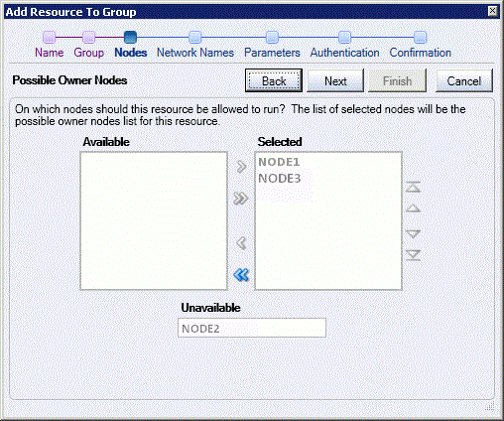Image resolution: width=504 pixels, height=421 pixels.
Task: Select the Nodes wizard step label
Action: click(x=131, y=53)
